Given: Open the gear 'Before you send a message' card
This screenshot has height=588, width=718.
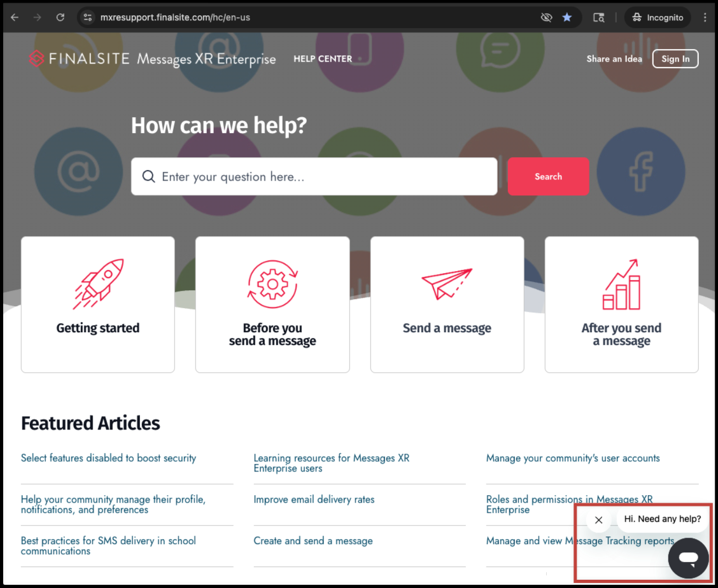Looking at the screenshot, I should [272, 304].
